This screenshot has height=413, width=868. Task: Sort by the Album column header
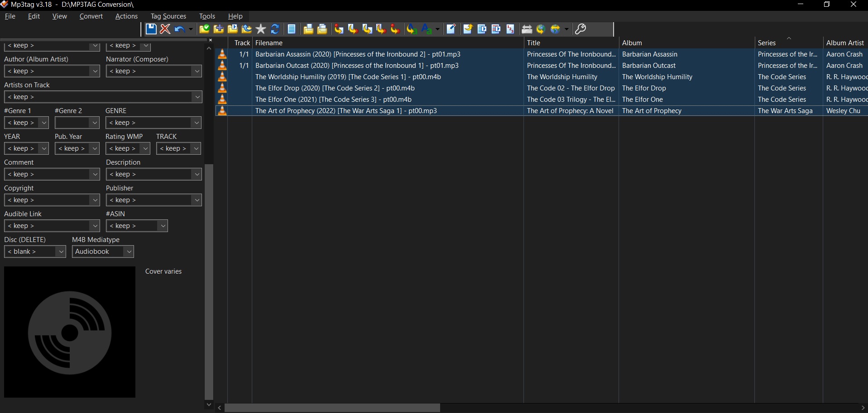point(686,43)
